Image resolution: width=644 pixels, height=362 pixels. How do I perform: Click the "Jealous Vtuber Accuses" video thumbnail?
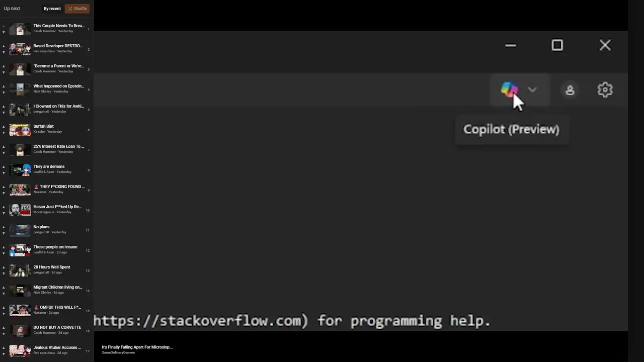[x=20, y=350]
